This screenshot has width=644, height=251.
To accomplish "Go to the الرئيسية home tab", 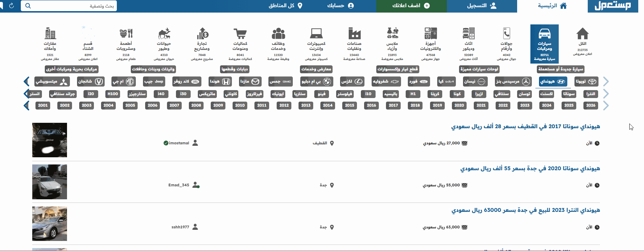I will 552,6.
